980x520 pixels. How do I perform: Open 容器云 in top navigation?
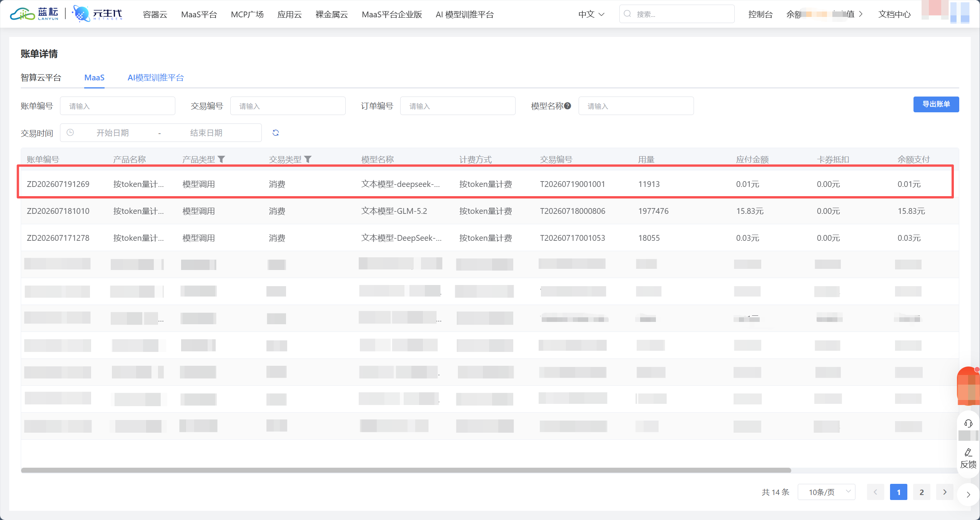[x=155, y=14]
